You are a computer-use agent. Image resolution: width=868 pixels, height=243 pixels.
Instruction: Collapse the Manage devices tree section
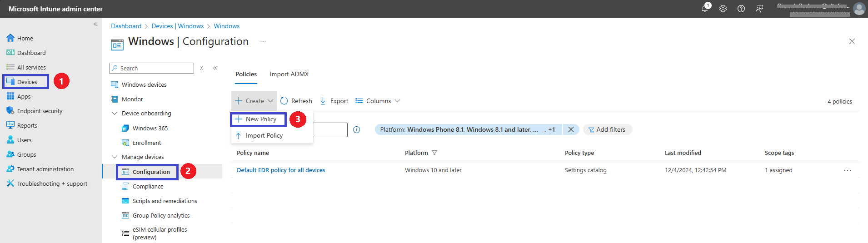coord(115,157)
